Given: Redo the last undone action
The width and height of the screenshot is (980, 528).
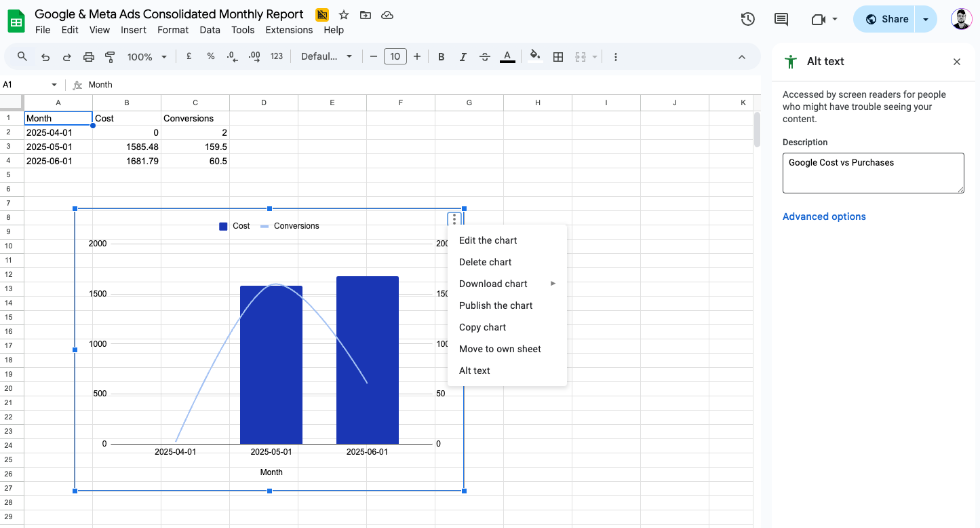Looking at the screenshot, I should coord(67,57).
